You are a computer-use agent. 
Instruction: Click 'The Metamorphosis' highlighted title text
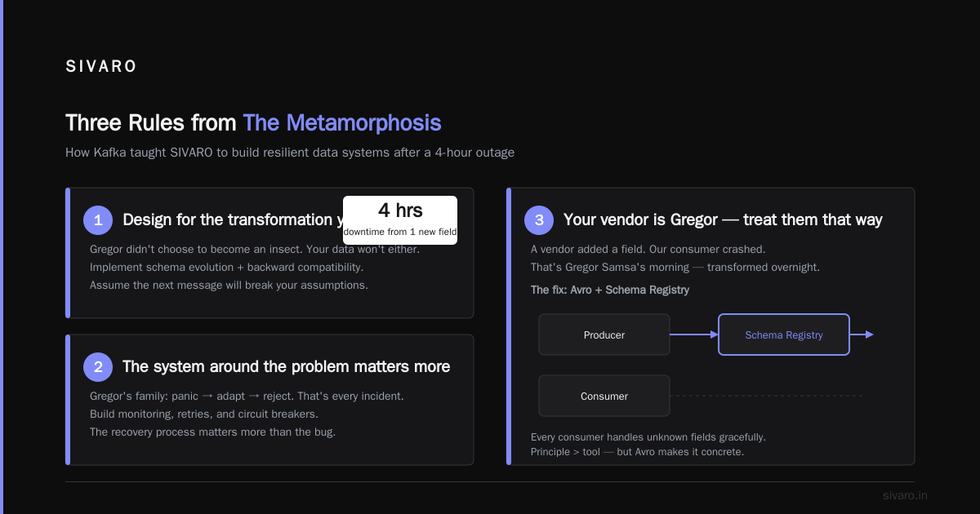pyautogui.click(x=342, y=123)
